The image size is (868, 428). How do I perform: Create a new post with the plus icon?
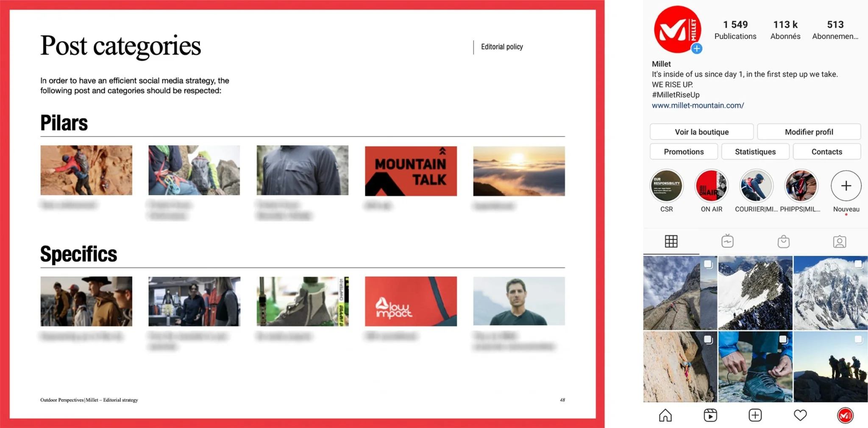point(755,415)
